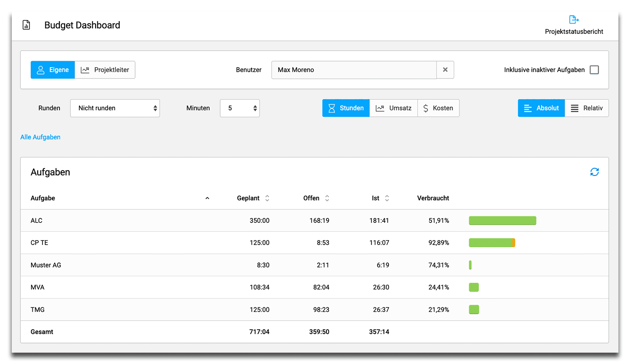Click ALC actual value 181:41
The image size is (631, 364).
[379, 220]
